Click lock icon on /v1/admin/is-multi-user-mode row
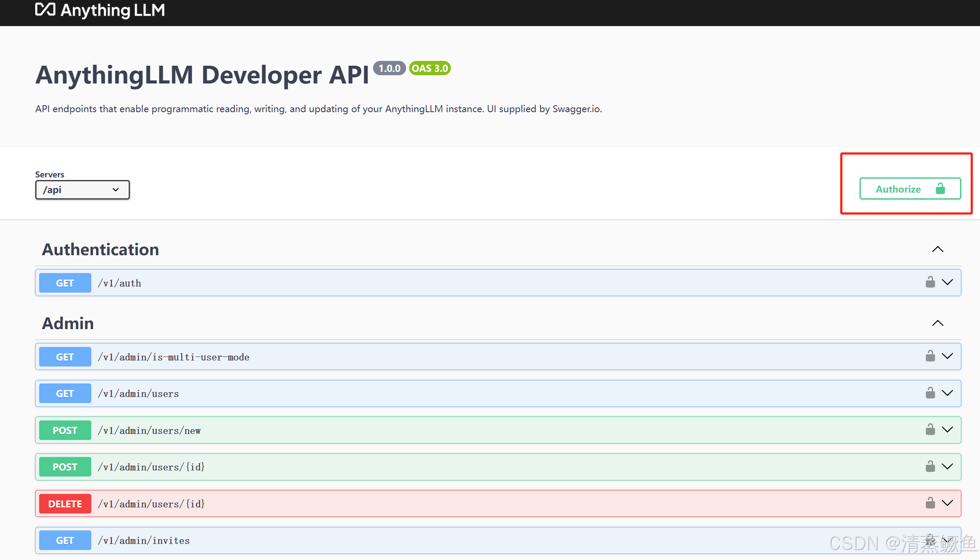 [930, 356]
